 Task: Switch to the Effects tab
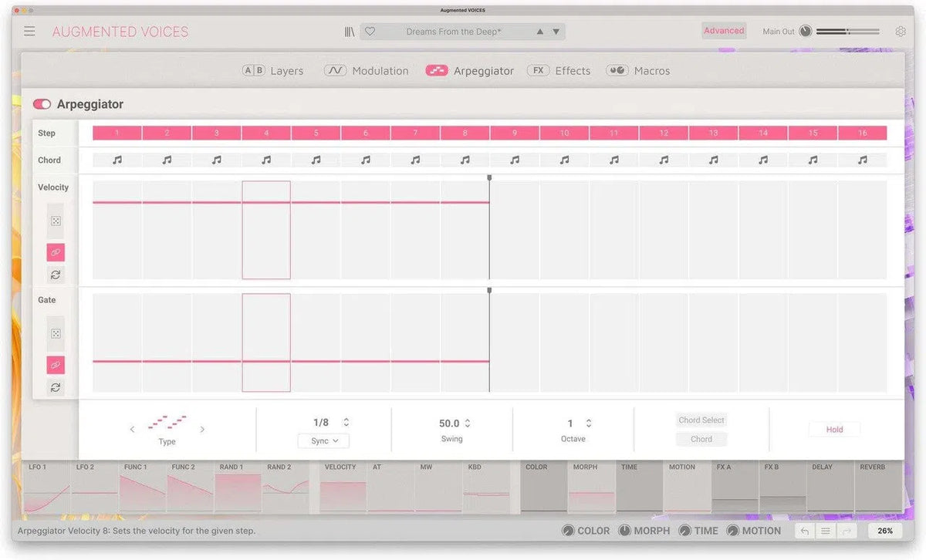pyautogui.click(x=559, y=70)
